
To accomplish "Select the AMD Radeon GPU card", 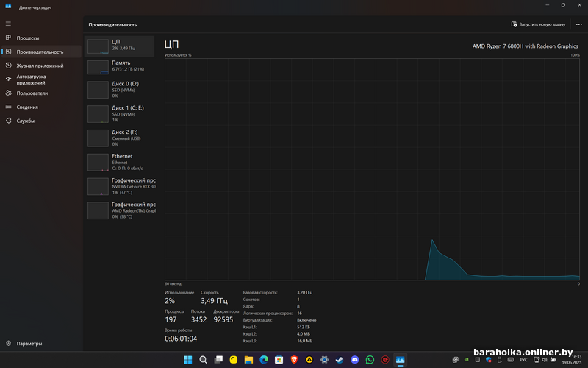I will (x=120, y=210).
